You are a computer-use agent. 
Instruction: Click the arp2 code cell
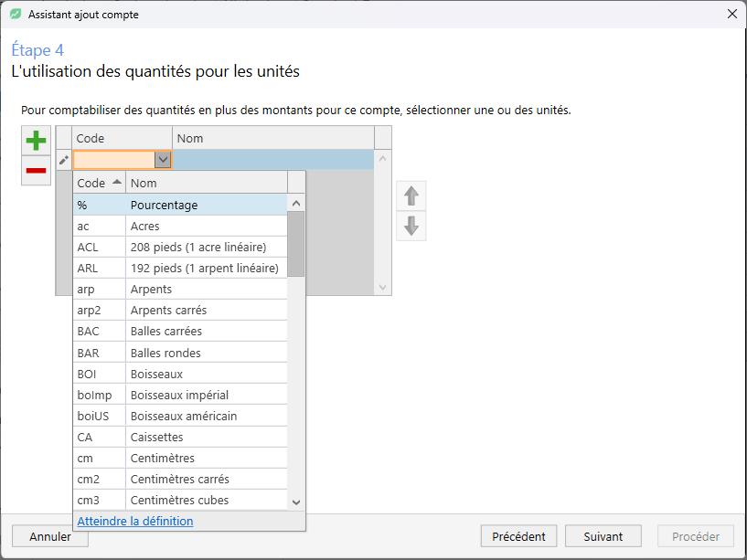pyautogui.click(x=99, y=310)
